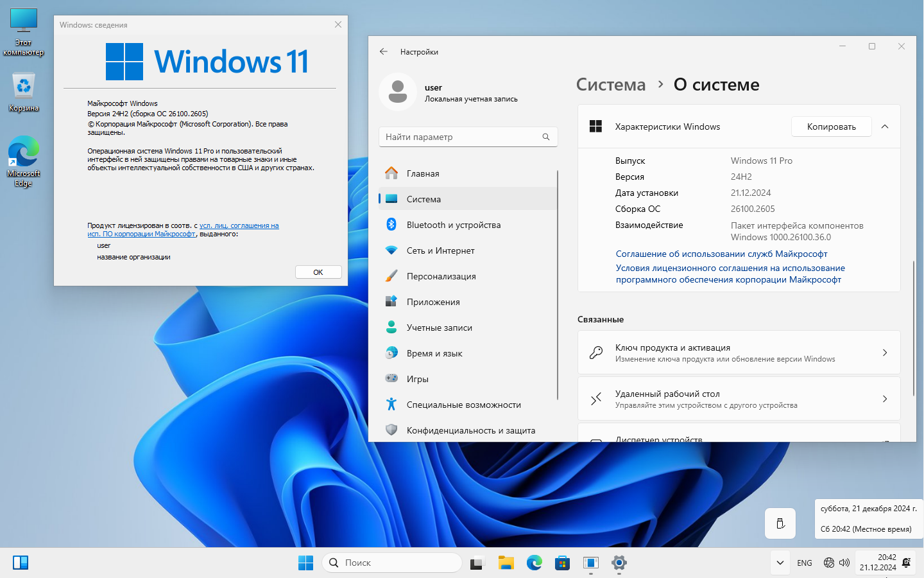The image size is (924, 578).
Task: Click Local account label under user name
Action: pyautogui.click(x=471, y=99)
